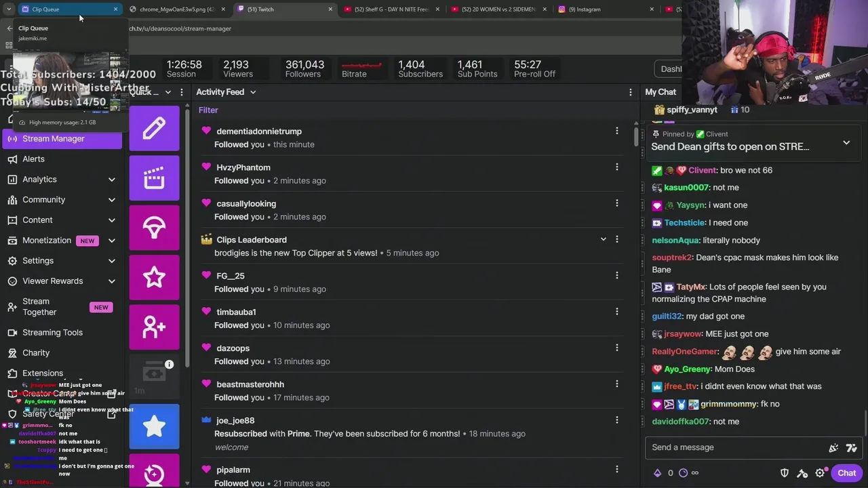
Task: Expand the Settings sidebar section
Action: pos(112,261)
